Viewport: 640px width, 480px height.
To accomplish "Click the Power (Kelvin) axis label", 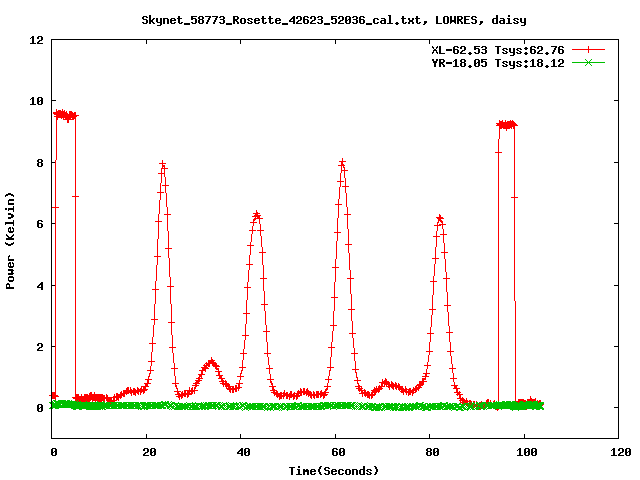I will click(x=10, y=241).
